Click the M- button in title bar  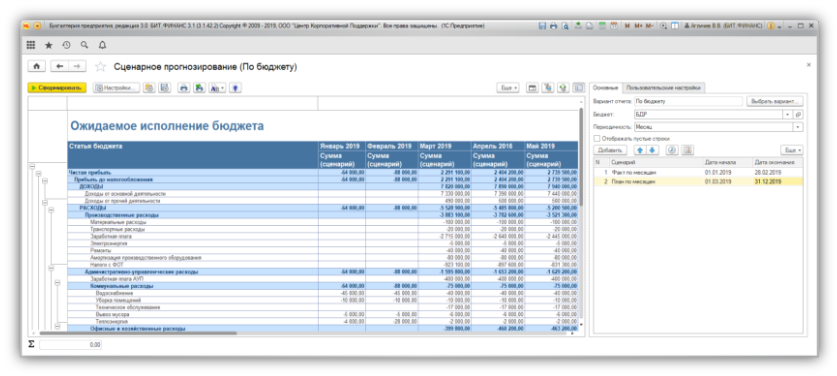click(x=650, y=26)
